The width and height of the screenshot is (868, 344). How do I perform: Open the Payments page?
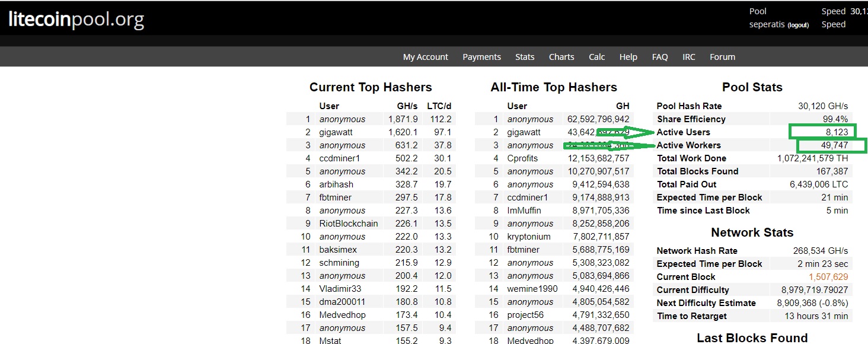[x=481, y=56]
